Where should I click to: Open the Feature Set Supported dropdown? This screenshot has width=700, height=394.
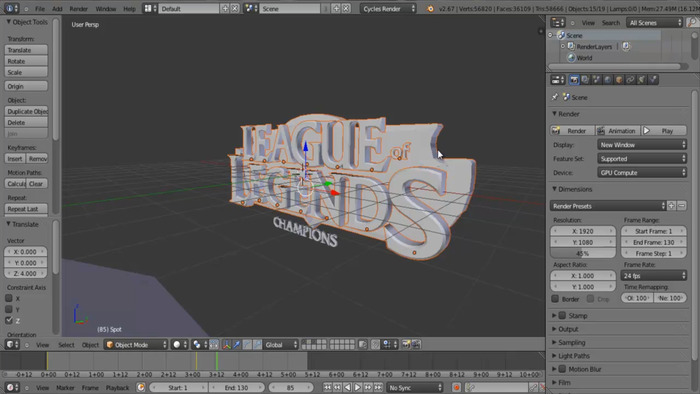pyautogui.click(x=642, y=158)
